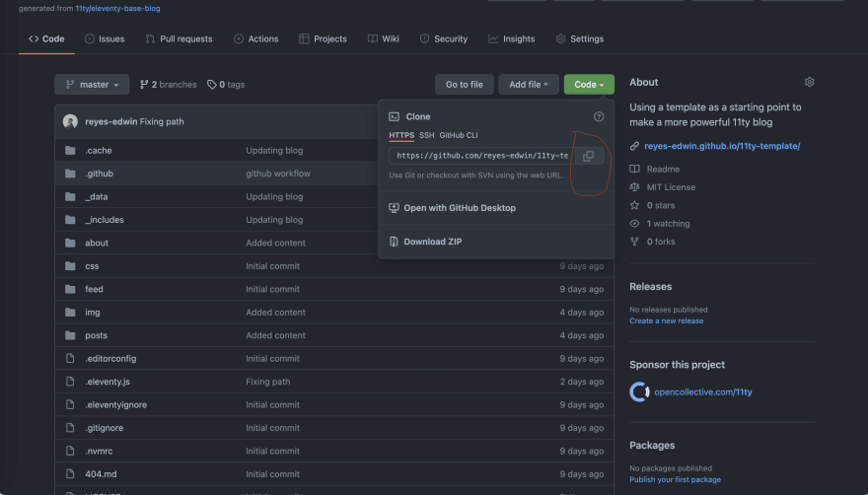Click the 0 stars link
The image size is (868, 495).
661,205
